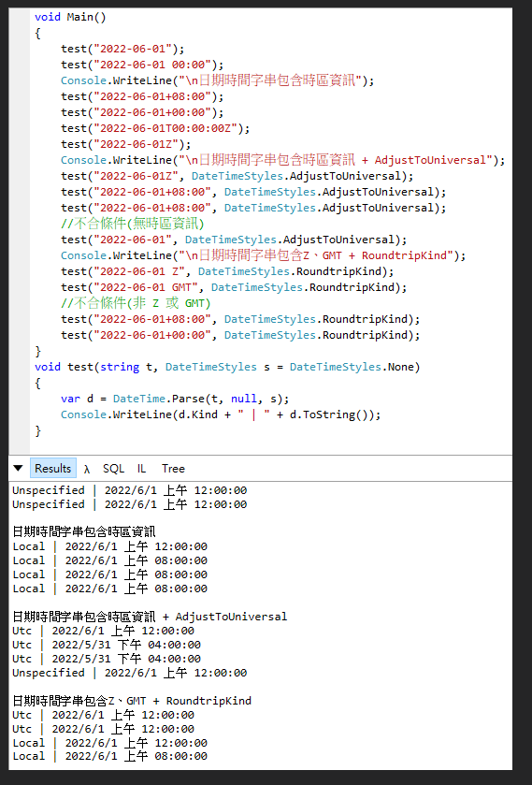The height and width of the screenshot is (785, 532).
Task: Click code line test("2022-06-01T00:00:00Z");
Action: pos(155,128)
